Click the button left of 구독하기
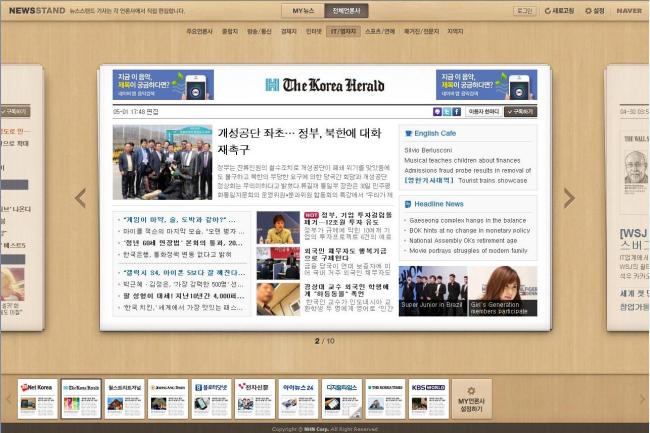Viewport: 650px width, 433px height. 483,111
